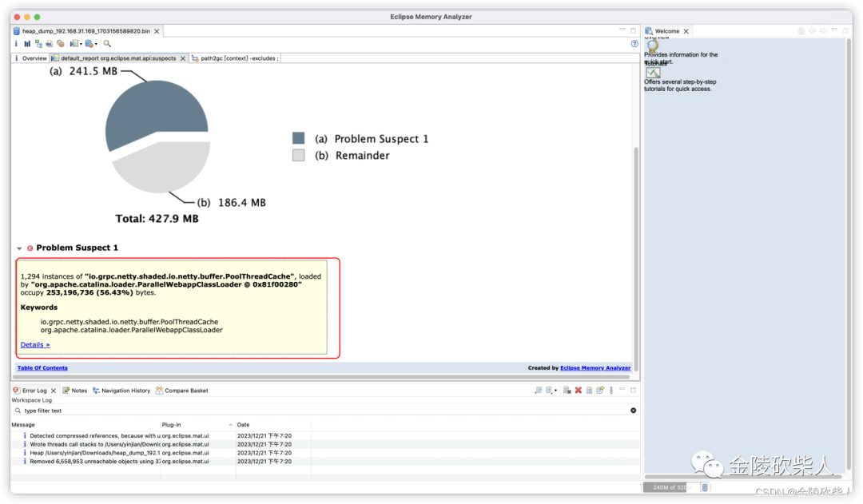Click the light gray Remainder pie slice
The height and width of the screenshot is (504, 863).
[x=165, y=168]
